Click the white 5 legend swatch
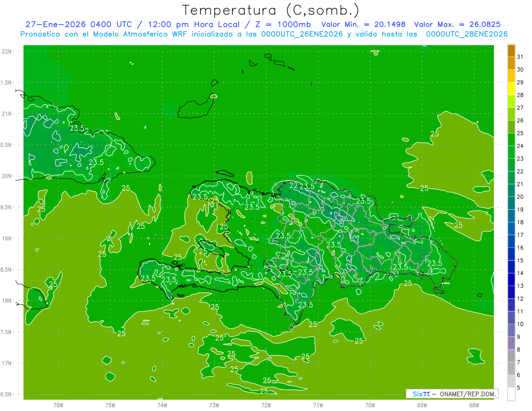The height and width of the screenshot is (411, 532). point(511,394)
